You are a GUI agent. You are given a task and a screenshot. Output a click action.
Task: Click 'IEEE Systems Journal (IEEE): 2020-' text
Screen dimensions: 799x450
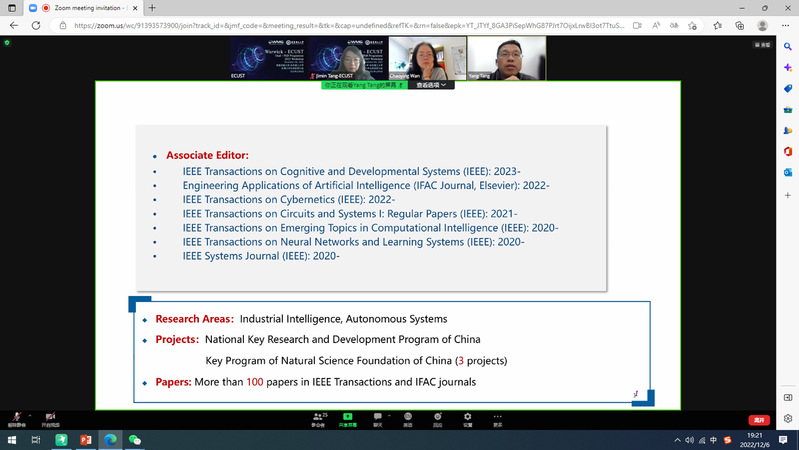coord(261,256)
